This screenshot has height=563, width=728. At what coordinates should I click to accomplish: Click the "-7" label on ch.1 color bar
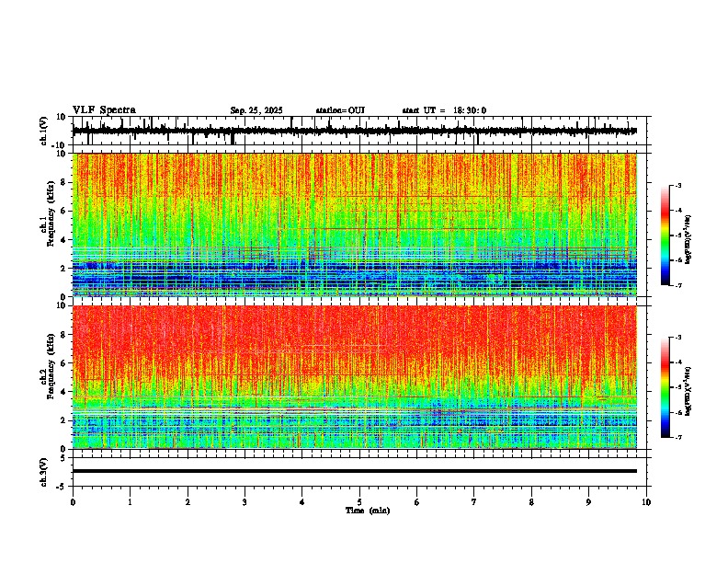click(678, 285)
